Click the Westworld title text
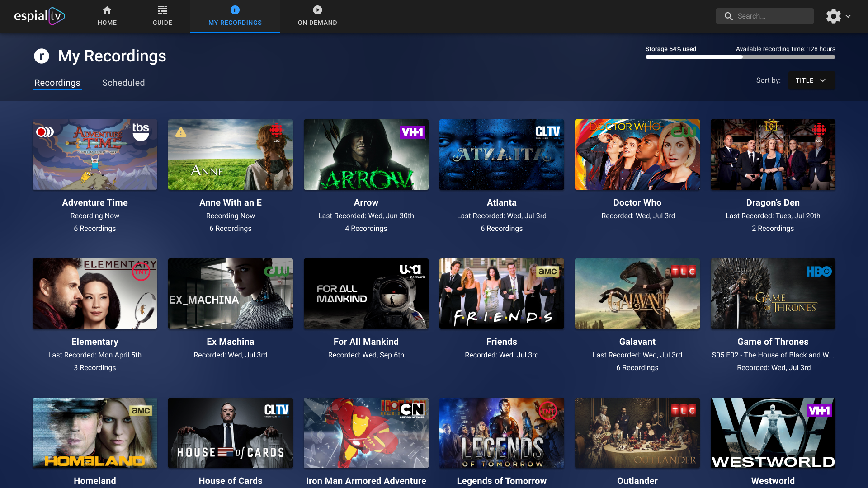The height and width of the screenshot is (488, 868). 773,481
